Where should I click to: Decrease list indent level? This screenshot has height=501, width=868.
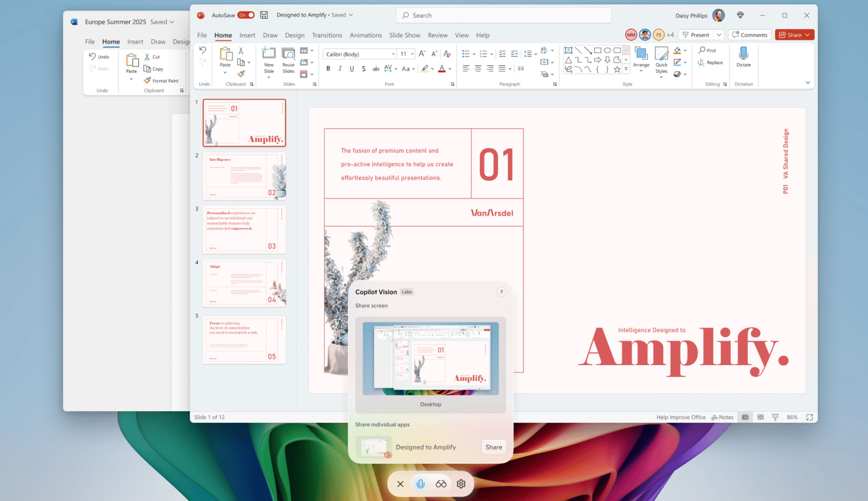pos(502,54)
